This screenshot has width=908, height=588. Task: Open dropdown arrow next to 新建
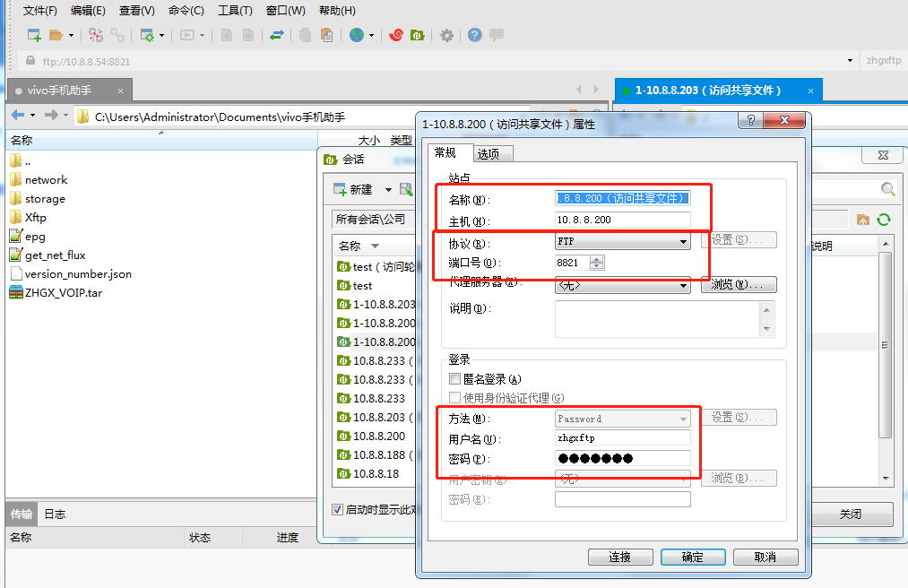388,190
